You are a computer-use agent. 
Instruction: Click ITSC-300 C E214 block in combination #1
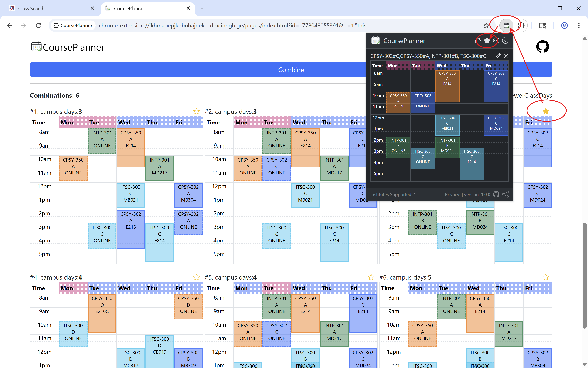click(159, 243)
